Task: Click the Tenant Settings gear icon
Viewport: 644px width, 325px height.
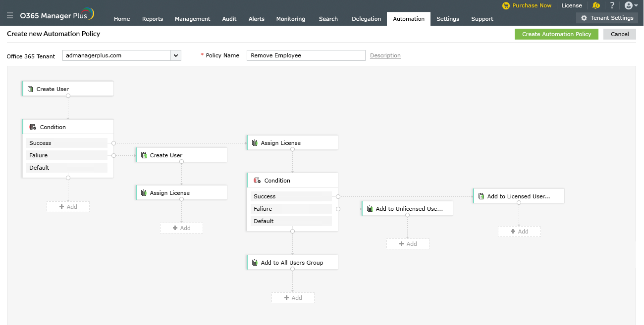Action: click(x=584, y=18)
